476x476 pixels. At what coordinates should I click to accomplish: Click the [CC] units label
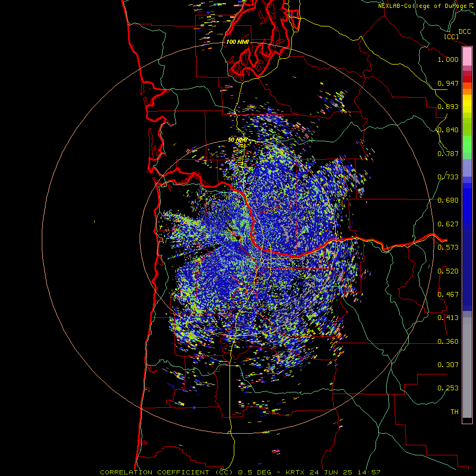click(451, 36)
